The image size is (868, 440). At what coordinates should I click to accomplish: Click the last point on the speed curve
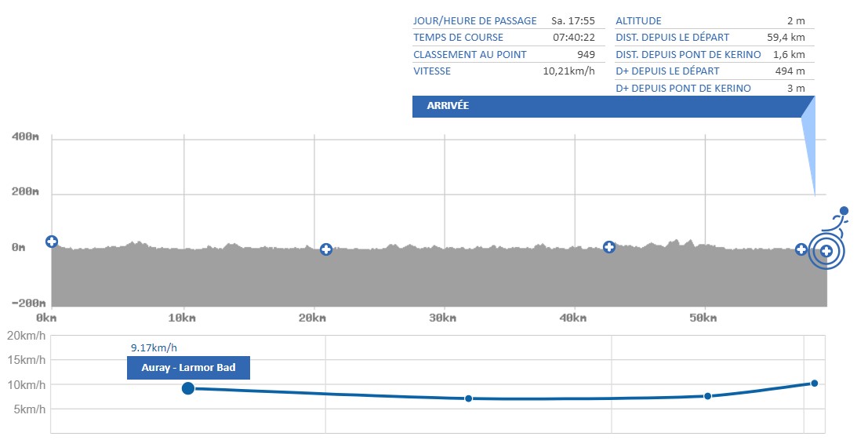pyautogui.click(x=814, y=383)
